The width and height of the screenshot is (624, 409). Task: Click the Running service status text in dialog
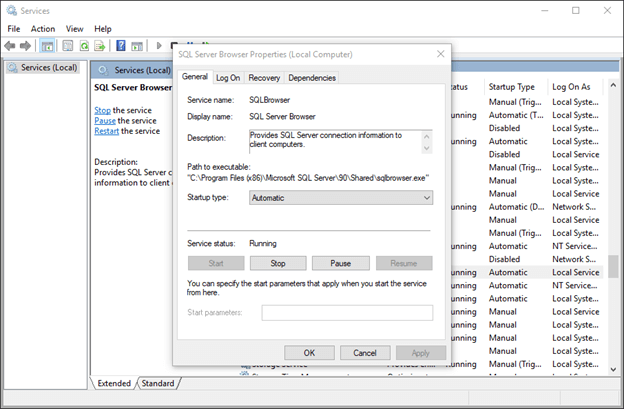263,243
